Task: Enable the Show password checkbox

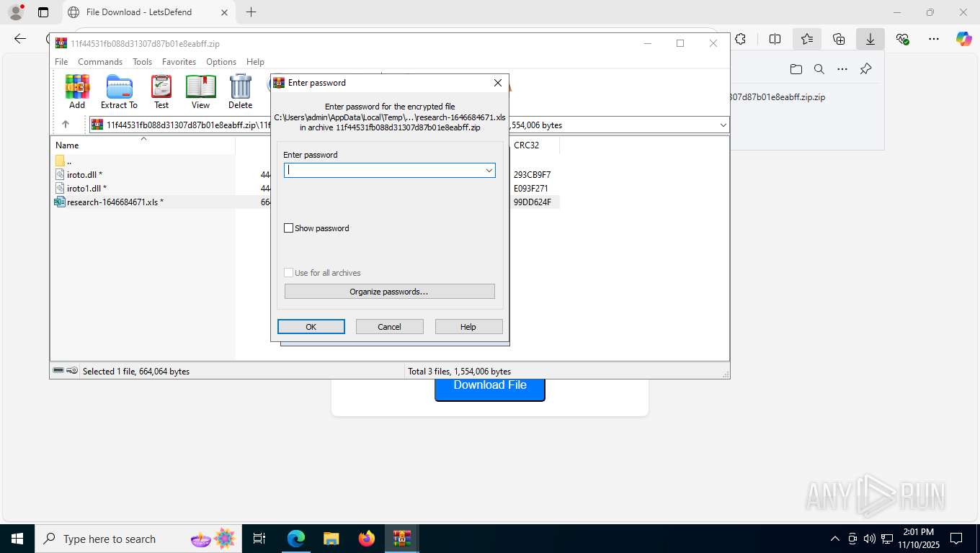Action: pos(289,228)
